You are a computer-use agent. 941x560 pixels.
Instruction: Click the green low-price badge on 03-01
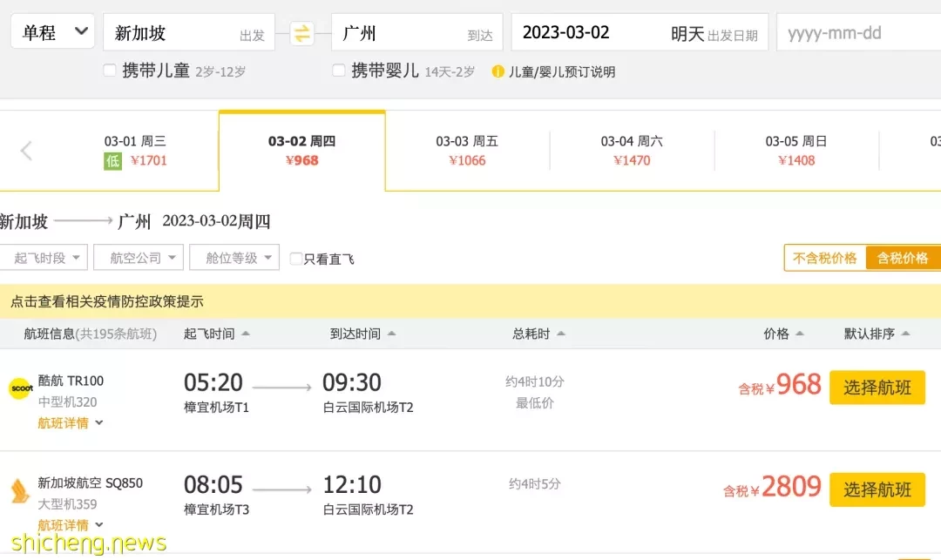tap(112, 161)
